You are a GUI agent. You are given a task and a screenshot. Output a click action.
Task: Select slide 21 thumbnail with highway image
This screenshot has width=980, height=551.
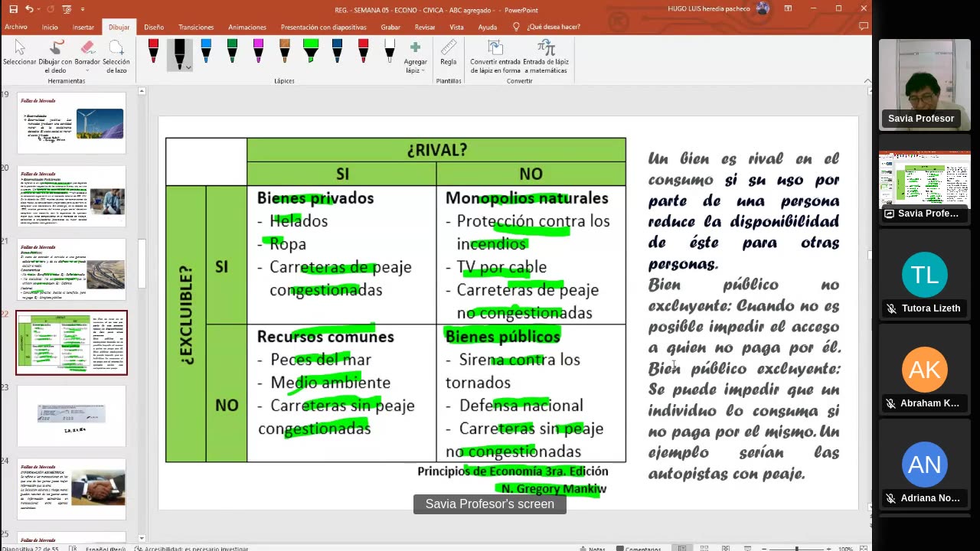click(72, 270)
